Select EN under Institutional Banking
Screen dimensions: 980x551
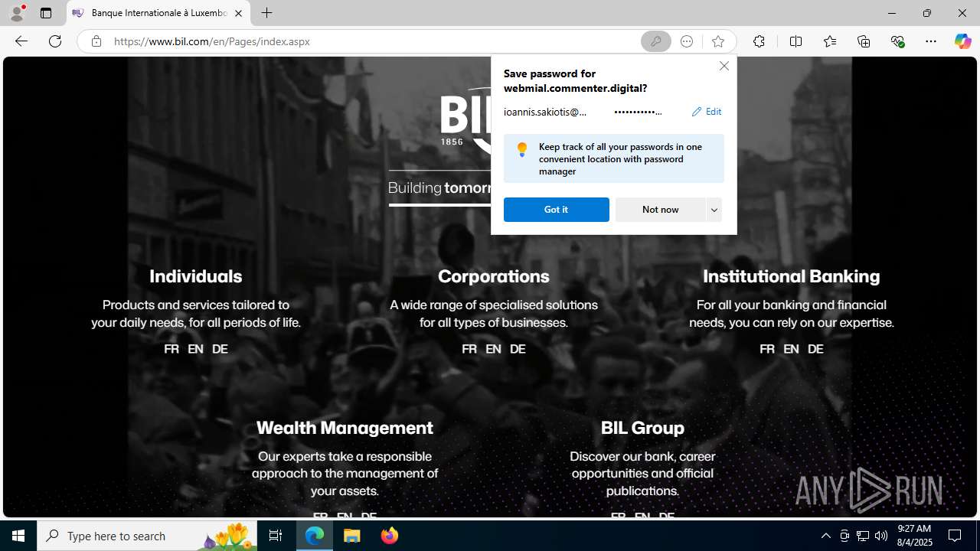pyautogui.click(x=791, y=349)
